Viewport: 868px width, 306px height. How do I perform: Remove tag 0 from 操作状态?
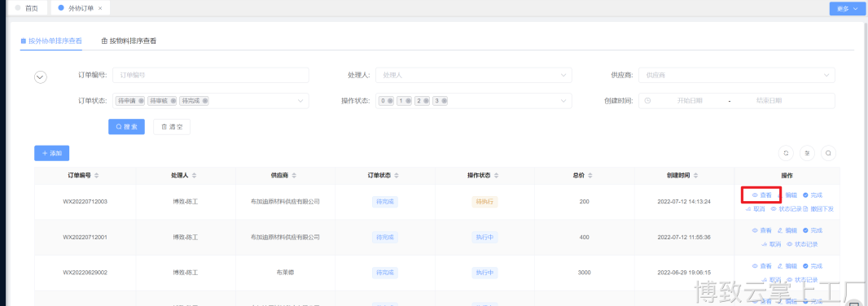coord(390,101)
